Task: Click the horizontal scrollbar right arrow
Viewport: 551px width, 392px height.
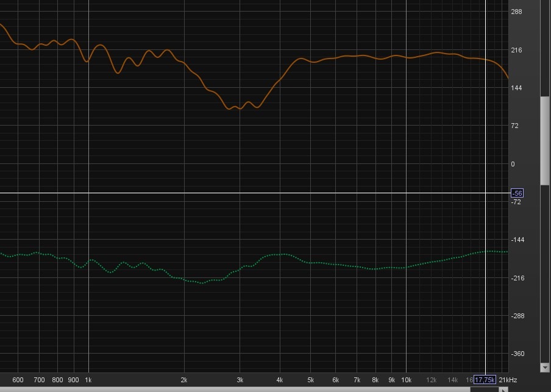Action: (503, 390)
